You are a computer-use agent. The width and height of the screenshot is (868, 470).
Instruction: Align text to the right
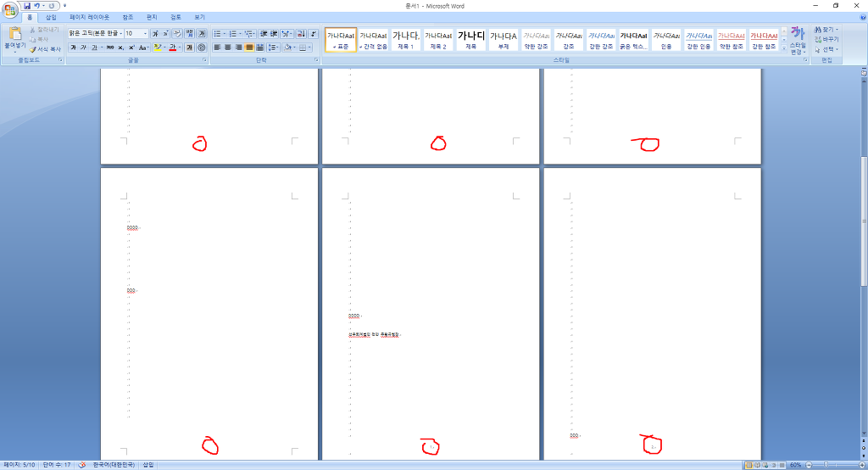238,48
